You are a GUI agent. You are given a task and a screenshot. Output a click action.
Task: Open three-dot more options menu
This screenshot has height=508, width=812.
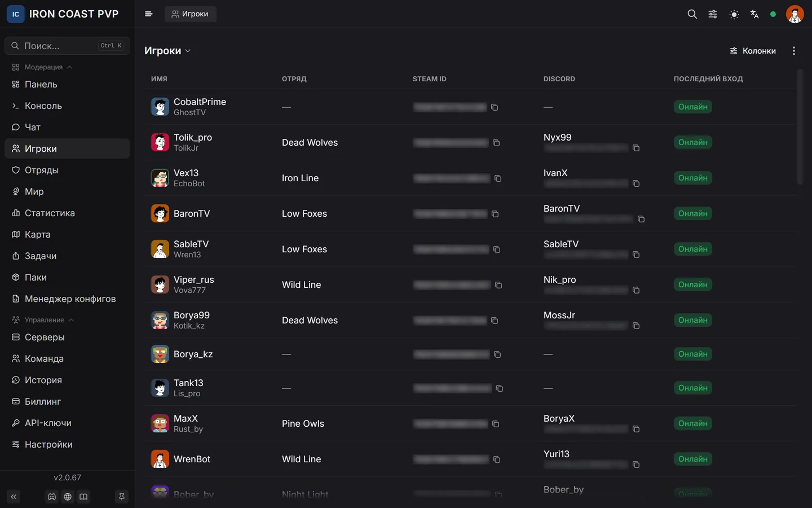pos(794,51)
